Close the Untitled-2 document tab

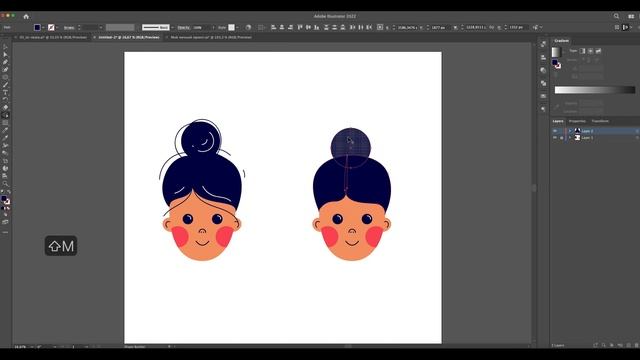pos(95,37)
